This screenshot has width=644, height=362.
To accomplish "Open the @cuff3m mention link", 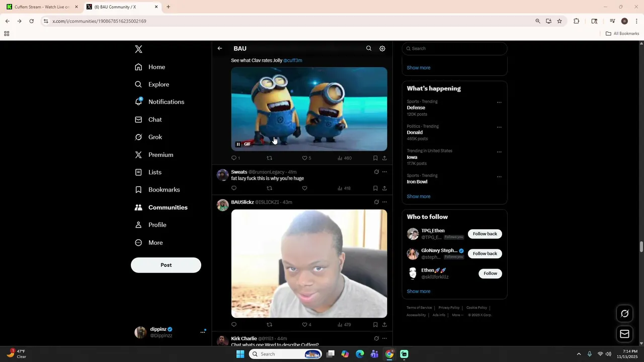I will click(293, 60).
